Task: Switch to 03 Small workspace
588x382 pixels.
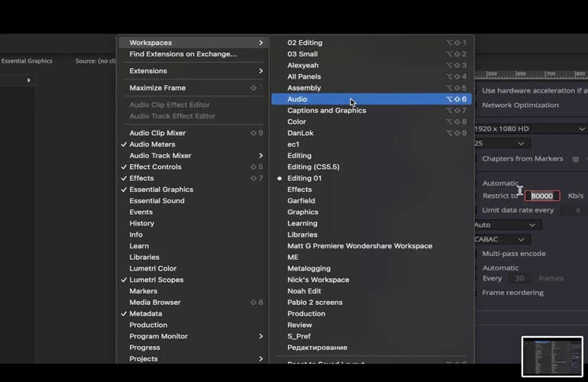Action: (x=372, y=54)
